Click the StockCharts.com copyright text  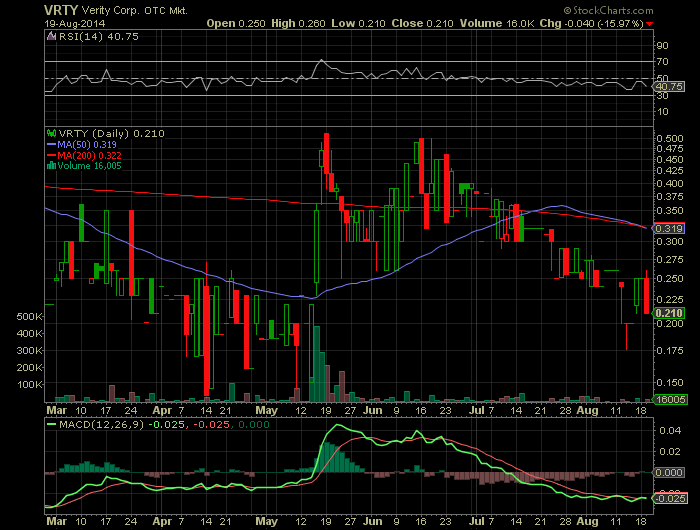tap(608, 10)
